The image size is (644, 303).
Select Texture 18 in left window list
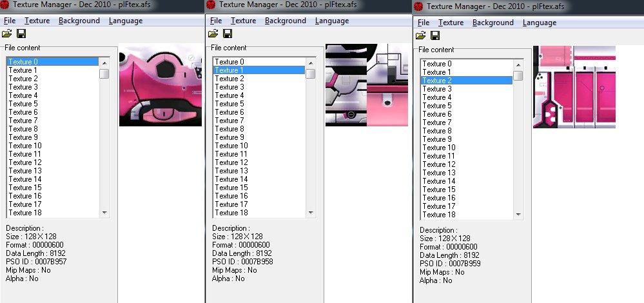pos(53,212)
